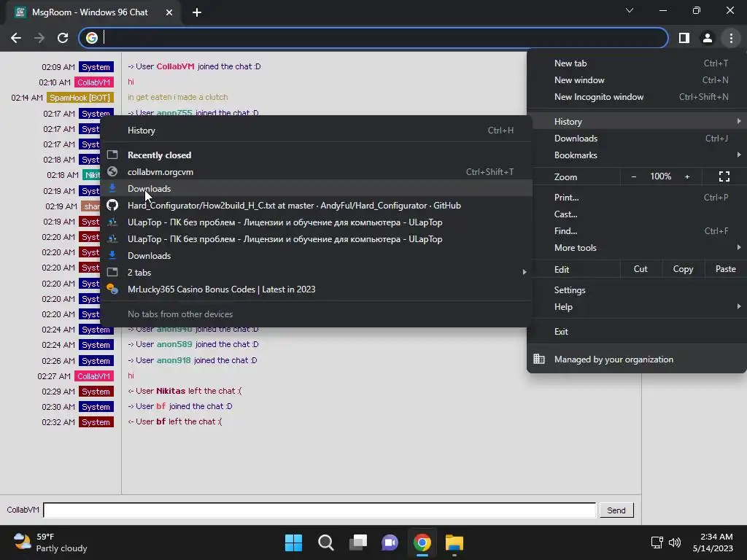Image resolution: width=747 pixels, height=560 pixels.
Task: Open highlighted Downloads entry in history
Action: pyautogui.click(x=317, y=189)
